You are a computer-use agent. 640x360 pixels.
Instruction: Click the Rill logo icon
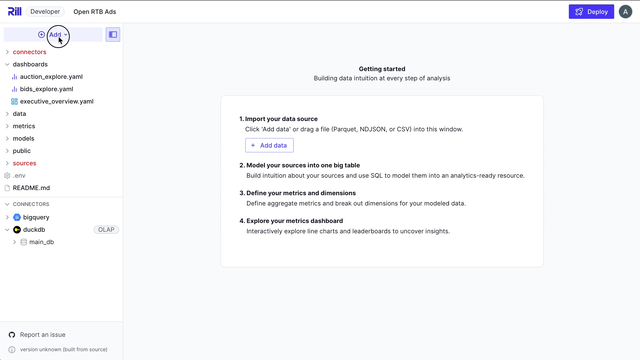point(15,11)
